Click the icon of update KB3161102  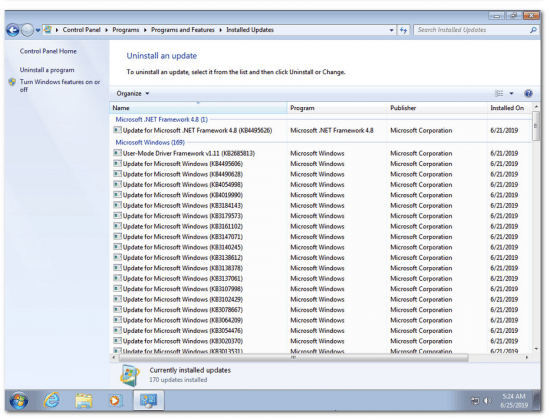(117, 226)
